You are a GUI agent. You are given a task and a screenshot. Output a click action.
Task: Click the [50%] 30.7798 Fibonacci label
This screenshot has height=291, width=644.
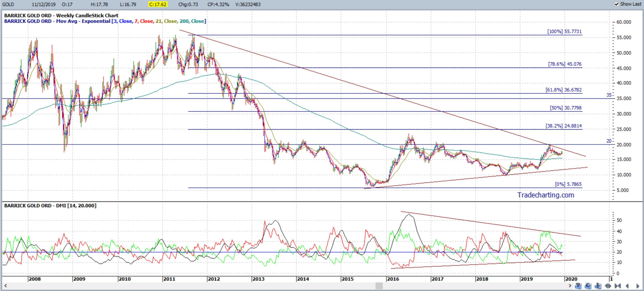pos(566,108)
